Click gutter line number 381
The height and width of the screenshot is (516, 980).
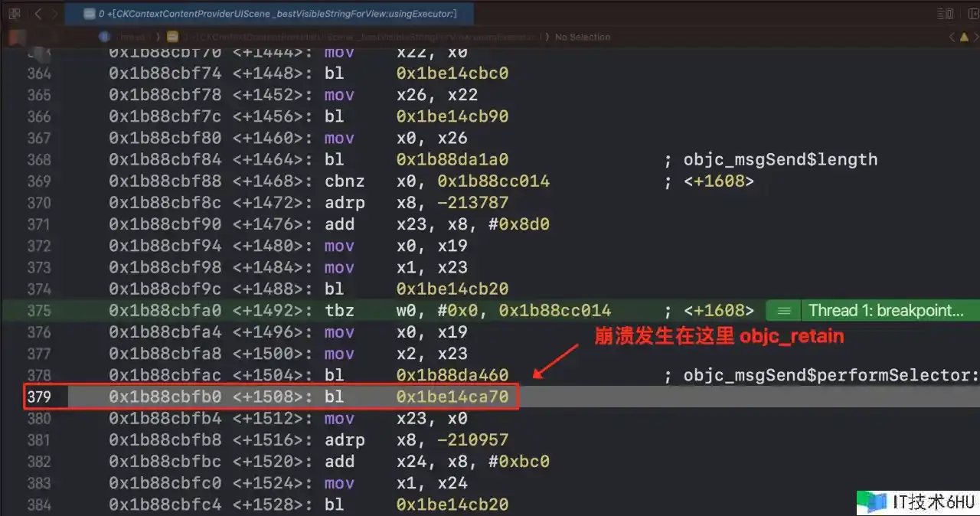38,440
